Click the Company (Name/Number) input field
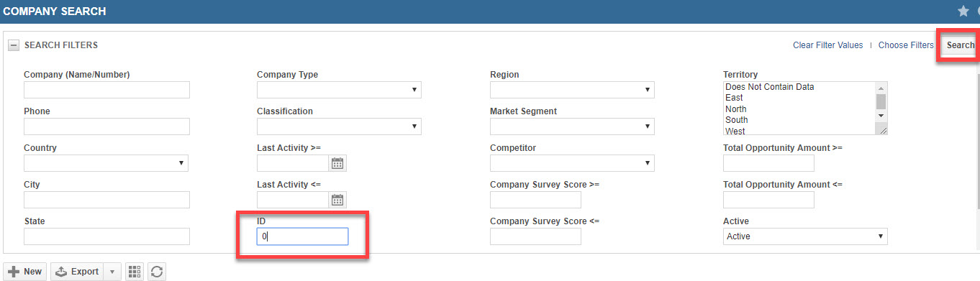The image size is (980, 281). 106,90
